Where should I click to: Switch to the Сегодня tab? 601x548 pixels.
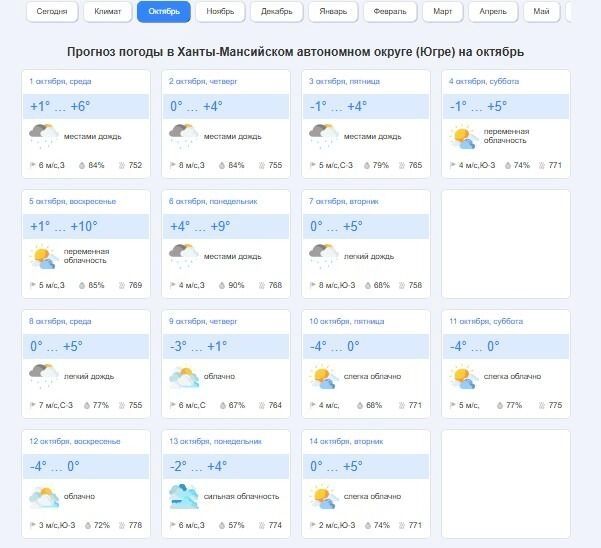(x=51, y=12)
